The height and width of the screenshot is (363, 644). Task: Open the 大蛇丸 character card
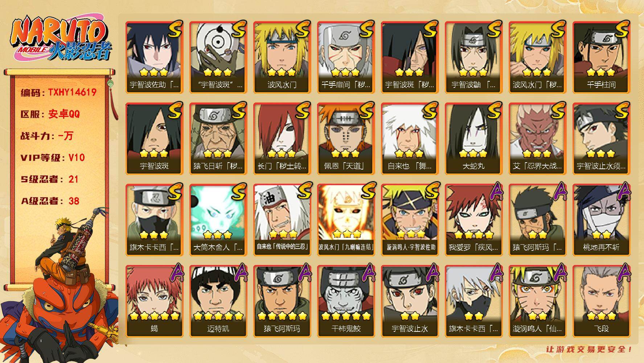click(473, 138)
